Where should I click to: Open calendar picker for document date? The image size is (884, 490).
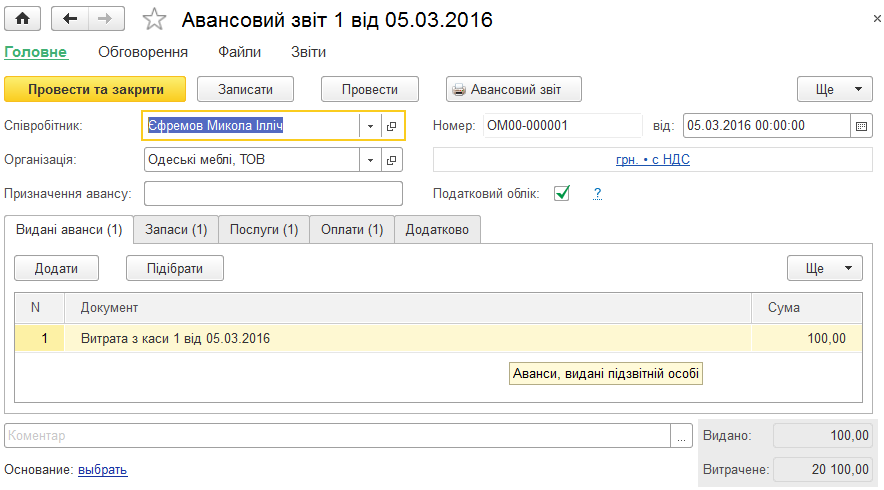tap(861, 126)
